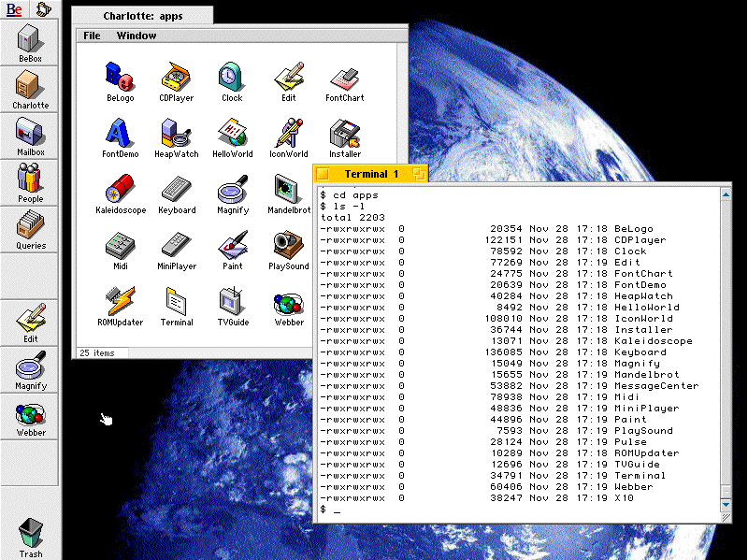Select the ROMUpdater icon
The image size is (748, 560).
[x=120, y=302]
